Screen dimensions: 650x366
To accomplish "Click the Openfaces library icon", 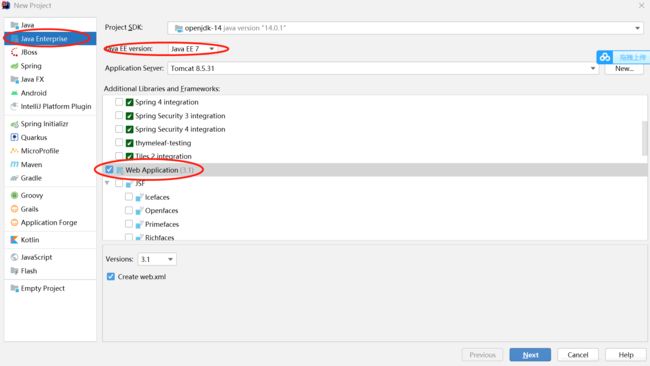I will [139, 211].
